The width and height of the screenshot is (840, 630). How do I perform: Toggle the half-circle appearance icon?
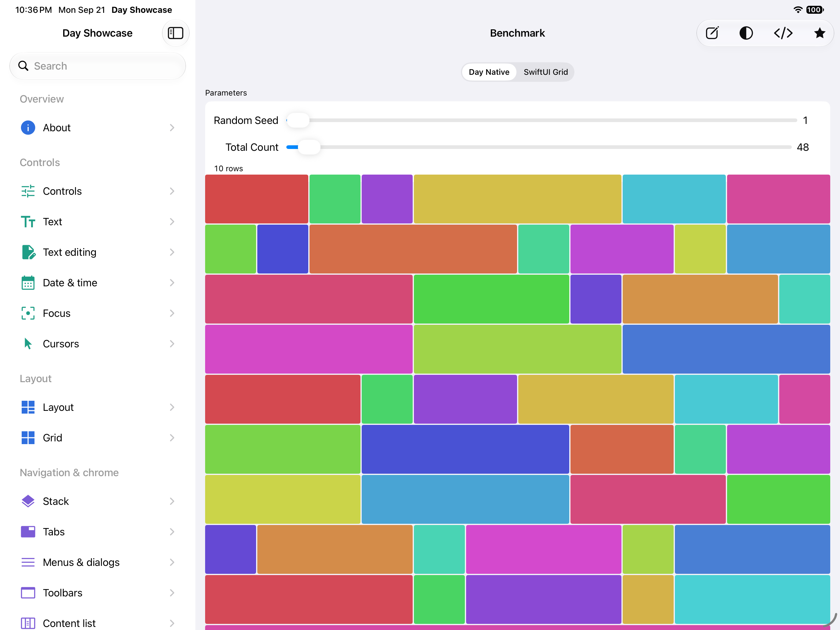point(746,33)
